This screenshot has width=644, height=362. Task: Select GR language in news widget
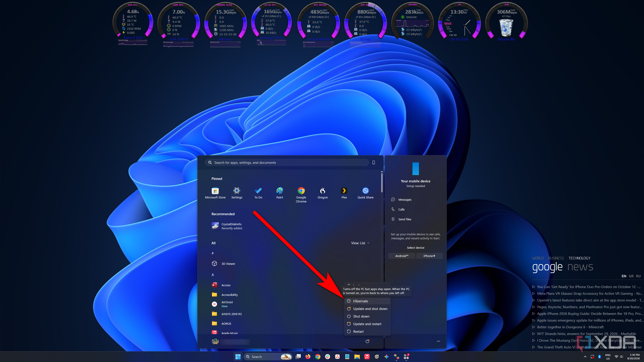pos(631,276)
